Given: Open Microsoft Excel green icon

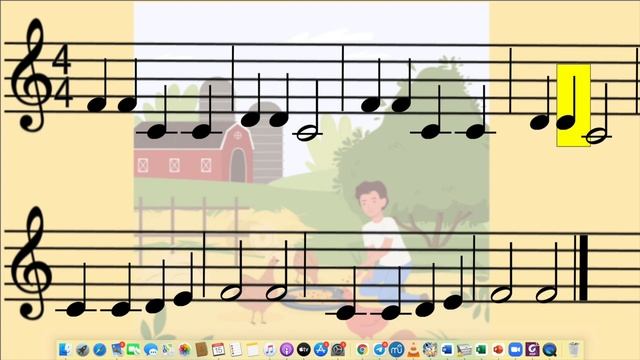Looking at the screenshot, I should tap(481, 350).
